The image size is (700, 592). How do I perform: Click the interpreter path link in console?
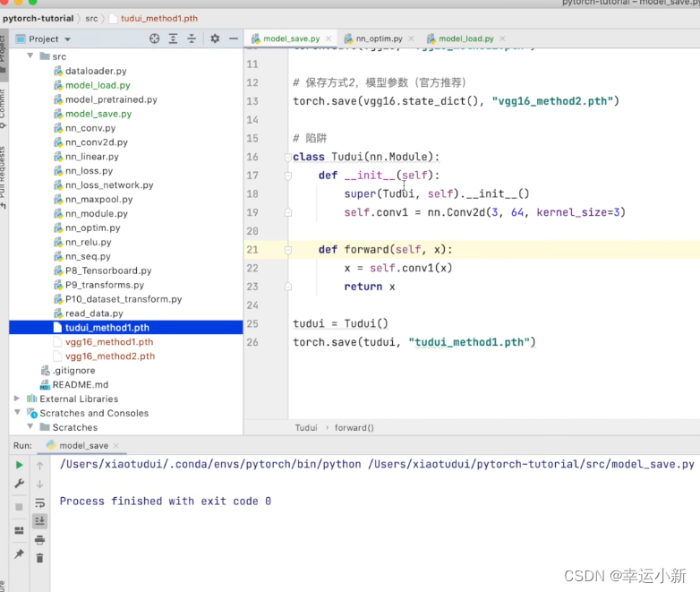[210, 464]
